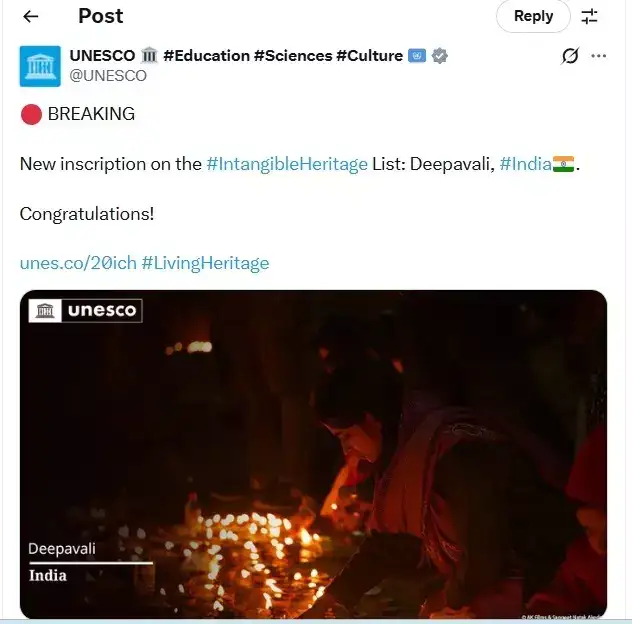632x624 pixels.
Task: Click the India flag emoji
Action: tap(564, 164)
